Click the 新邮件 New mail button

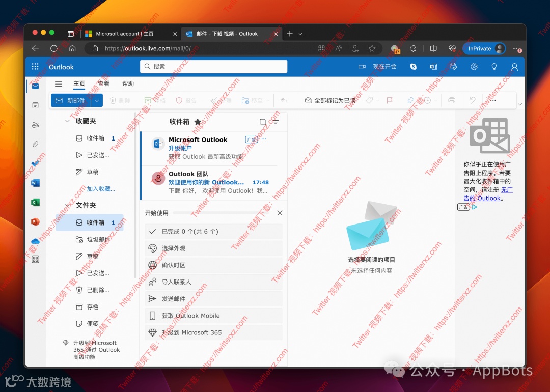pos(71,101)
